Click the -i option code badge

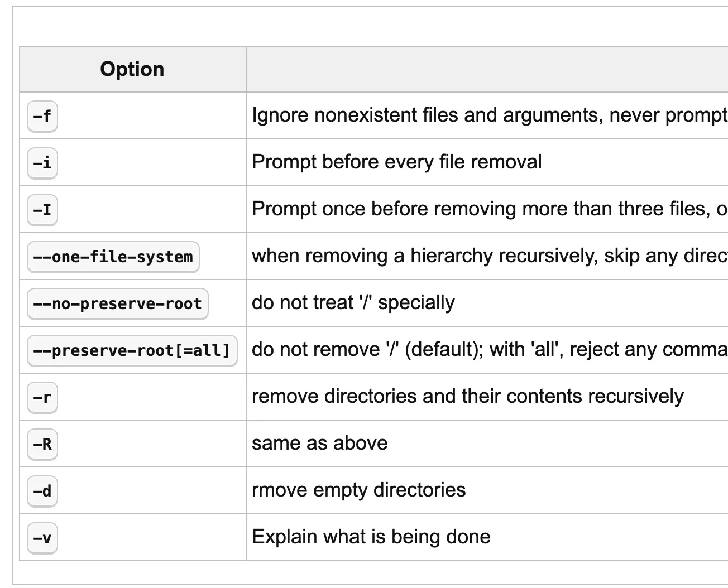point(42,163)
